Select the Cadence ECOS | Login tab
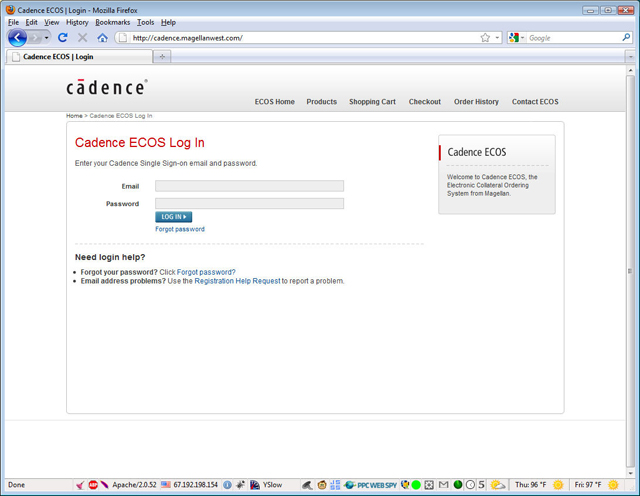 click(x=79, y=57)
